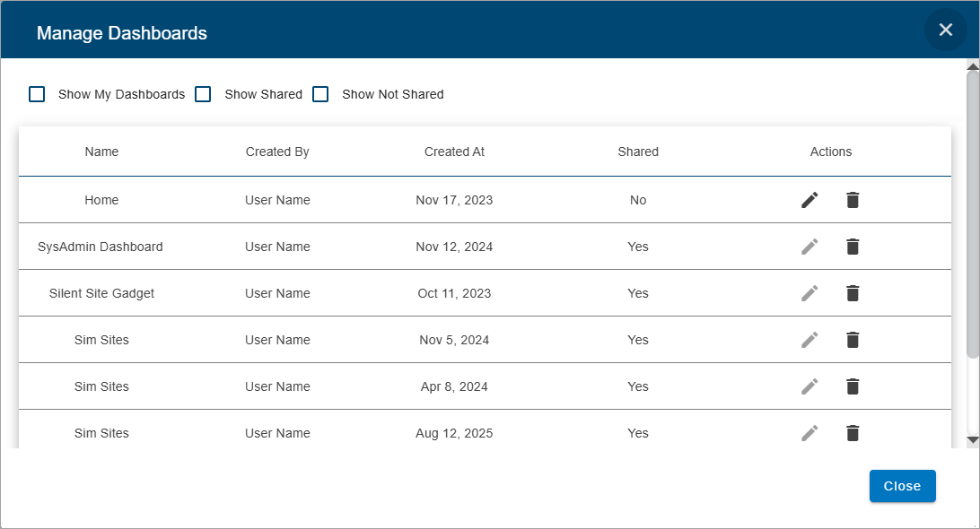Delete the Home dashboard
980x529 pixels.
point(853,200)
